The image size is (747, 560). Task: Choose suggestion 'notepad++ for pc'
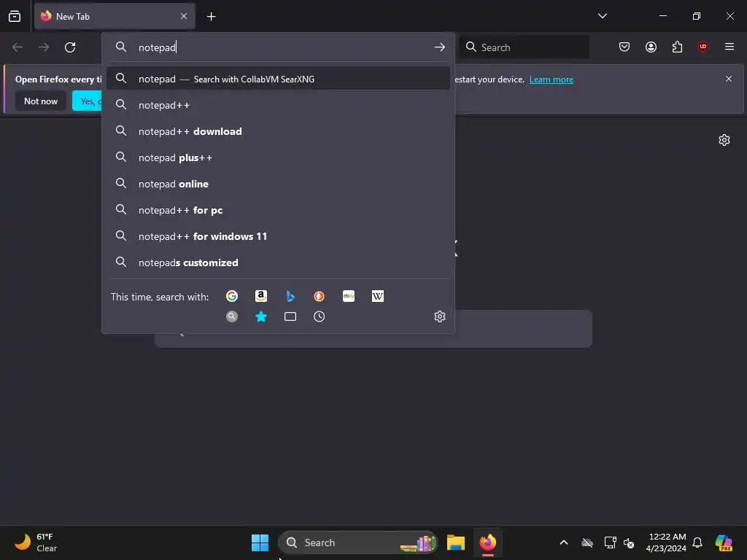[x=278, y=210]
